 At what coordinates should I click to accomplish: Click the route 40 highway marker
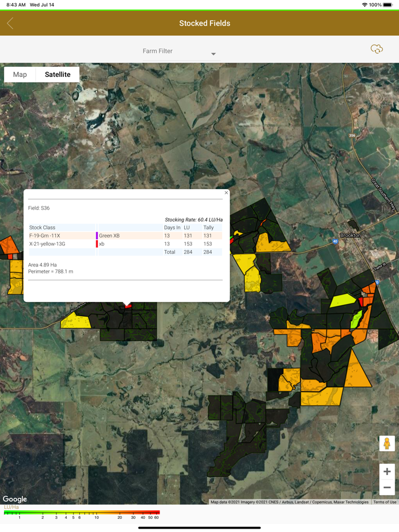335,242
